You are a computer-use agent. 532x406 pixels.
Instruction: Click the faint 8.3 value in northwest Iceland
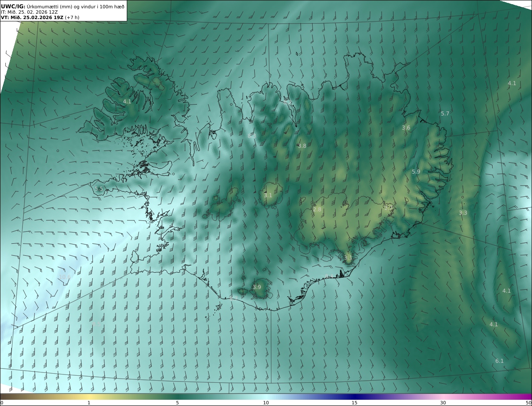(x=251, y=136)
